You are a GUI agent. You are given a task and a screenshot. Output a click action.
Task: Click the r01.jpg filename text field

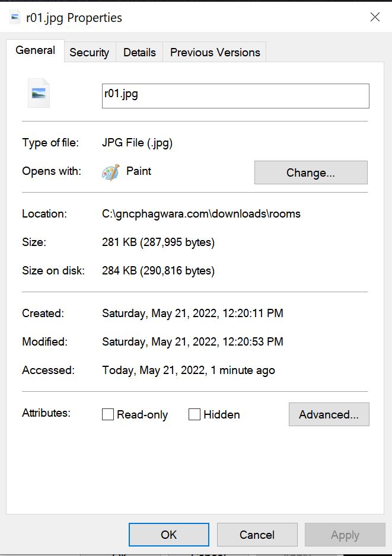[x=235, y=95]
